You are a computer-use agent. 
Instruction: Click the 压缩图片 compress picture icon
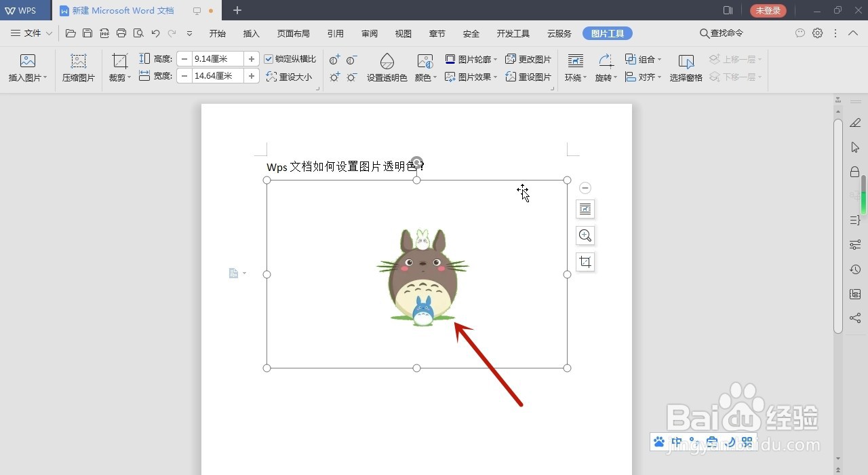click(79, 61)
